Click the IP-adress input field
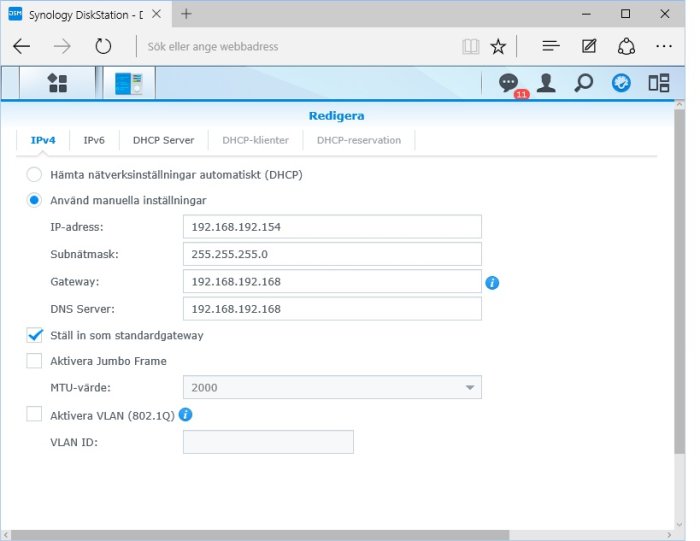This screenshot has width=700, height=541. 332,227
